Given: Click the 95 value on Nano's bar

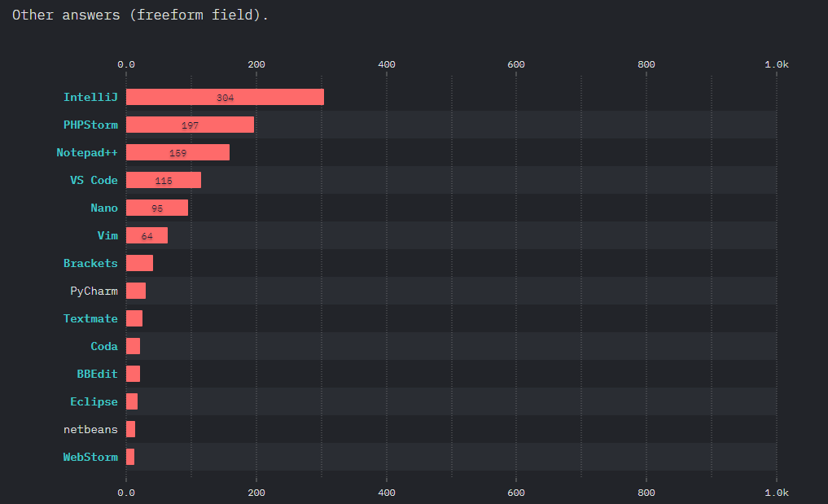Looking at the screenshot, I should (x=157, y=208).
